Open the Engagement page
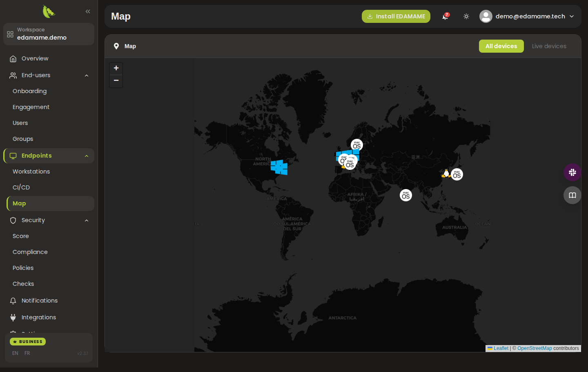This screenshot has height=372, width=588. point(31,107)
